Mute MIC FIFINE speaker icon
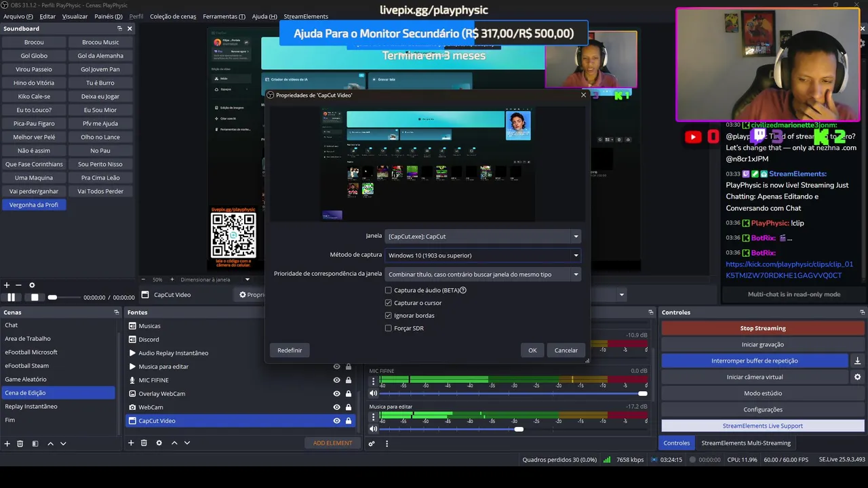Viewport: 868px width, 488px height. tap(373, 393)
